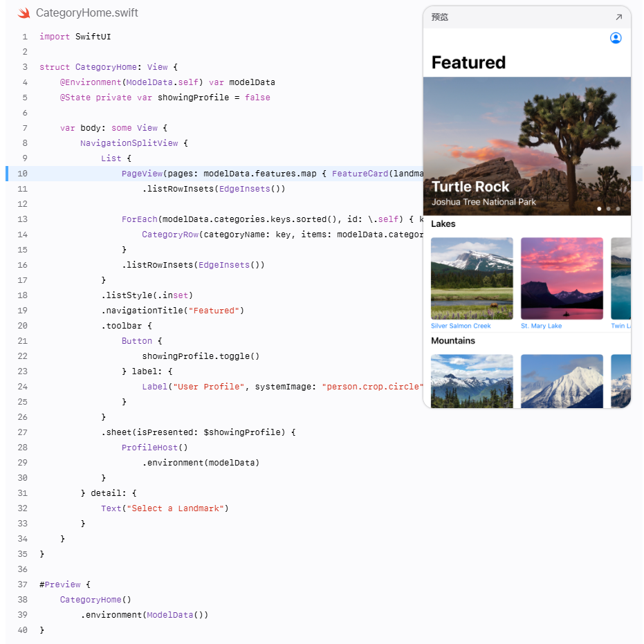Open the Silver Salmon Creek thumbnail
Screen dimensions: 644x644
click(472, 278)
